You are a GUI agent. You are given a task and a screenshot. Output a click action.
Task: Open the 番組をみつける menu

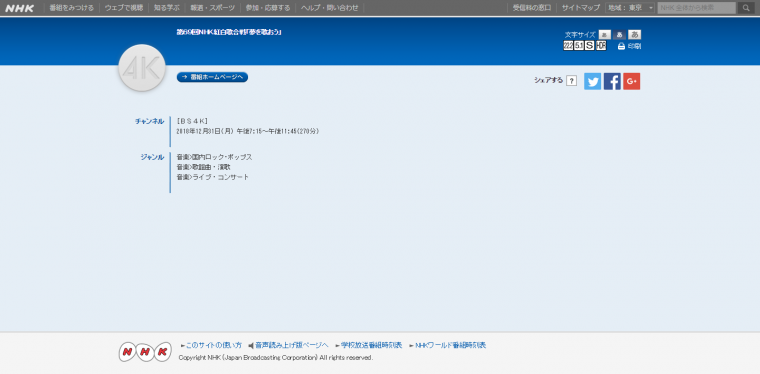71,8
